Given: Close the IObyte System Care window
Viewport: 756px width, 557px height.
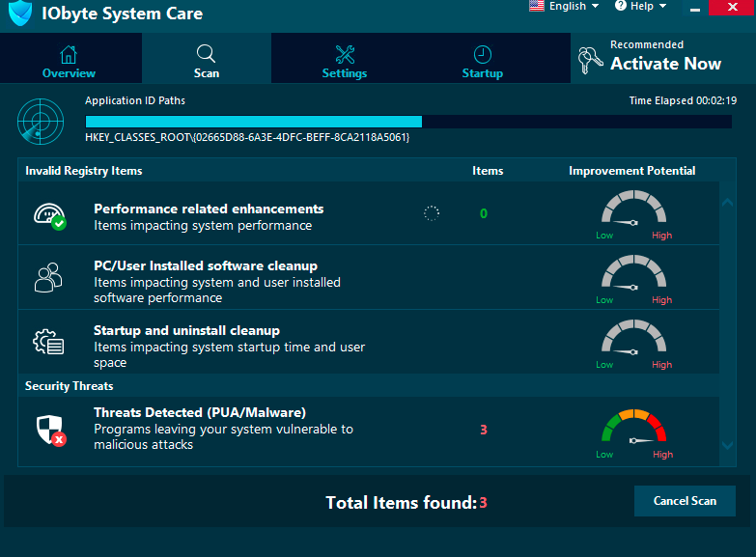Looking at the screenshot, I should point(733,7).
